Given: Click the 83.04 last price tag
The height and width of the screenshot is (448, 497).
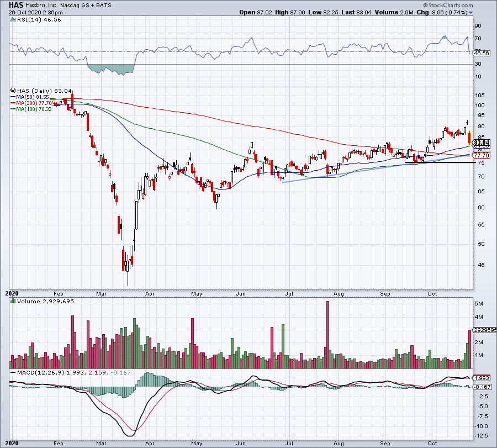Looking at the screenshot, I should (482, 143).
